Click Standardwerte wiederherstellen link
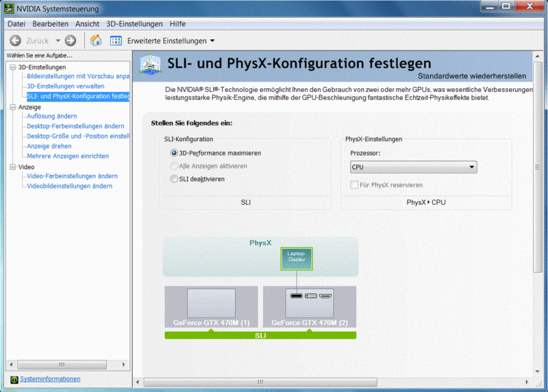 click(x=472, y=76)
